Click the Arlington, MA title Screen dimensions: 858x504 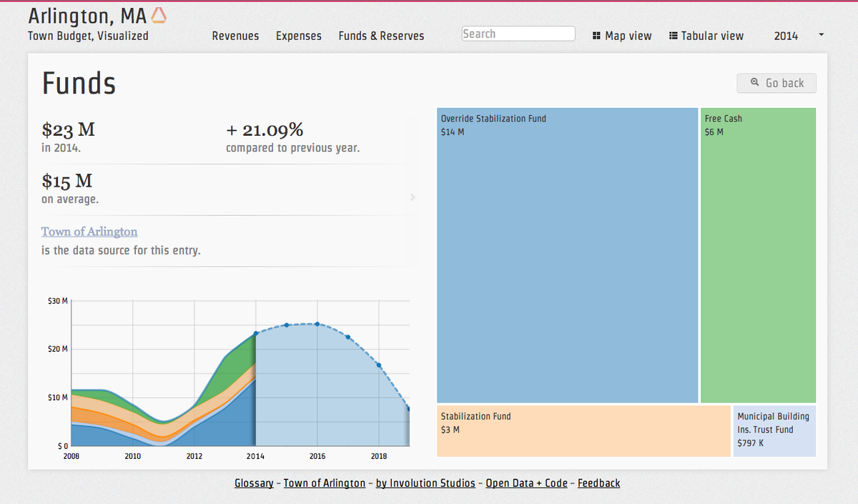87,16
